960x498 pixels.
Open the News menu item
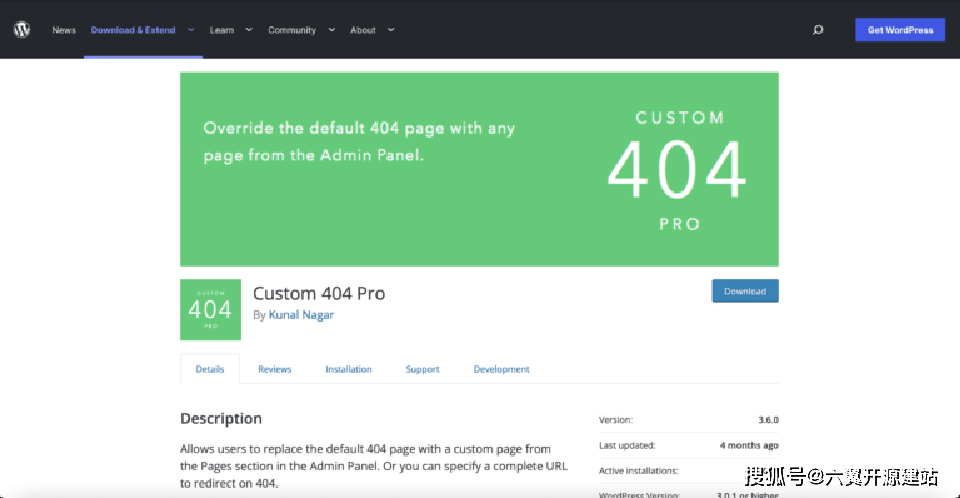[x=64, y=30]
